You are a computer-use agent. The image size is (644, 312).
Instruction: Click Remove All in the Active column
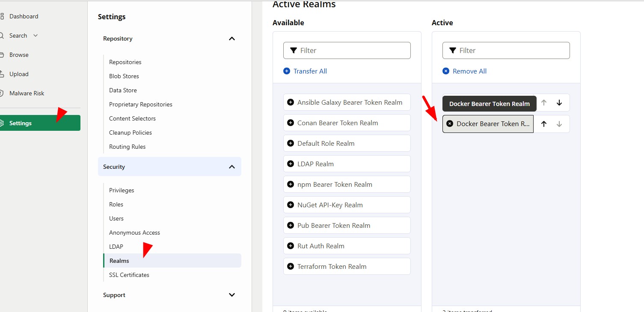464,71
